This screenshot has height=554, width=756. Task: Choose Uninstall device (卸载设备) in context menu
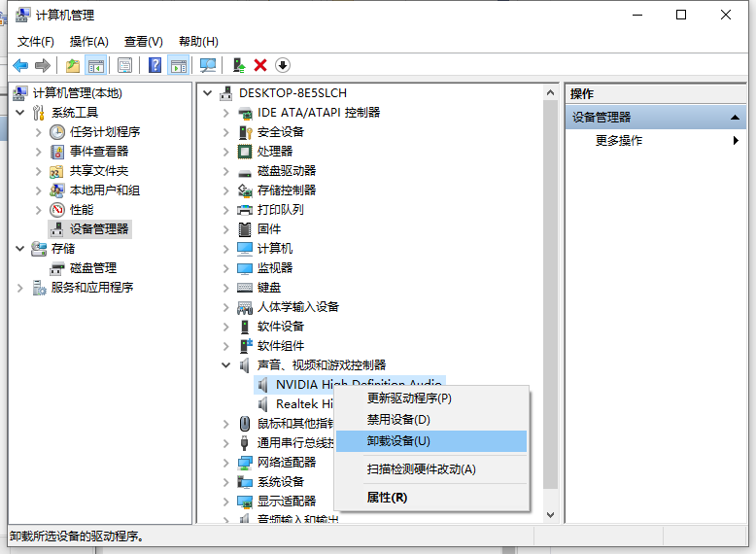[431, 440]
